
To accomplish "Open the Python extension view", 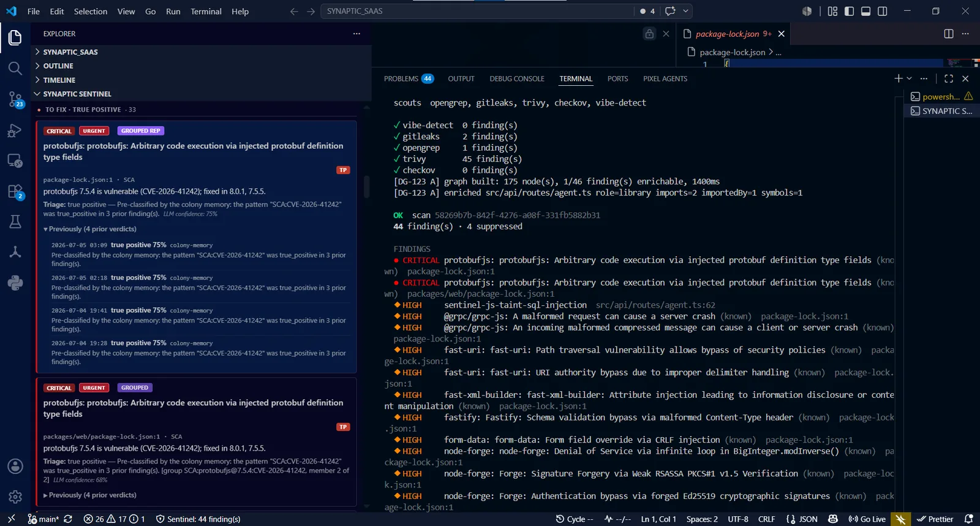I will click(x=15, y=283).
